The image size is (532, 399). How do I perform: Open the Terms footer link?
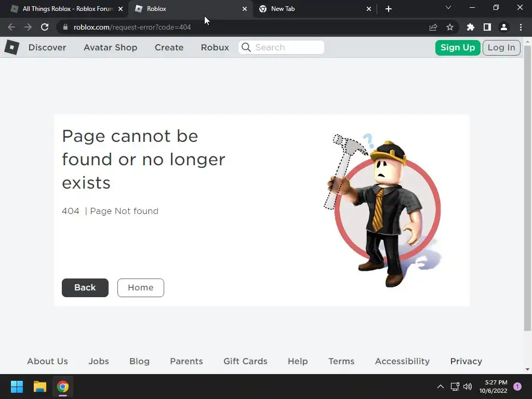coord(341,362)
